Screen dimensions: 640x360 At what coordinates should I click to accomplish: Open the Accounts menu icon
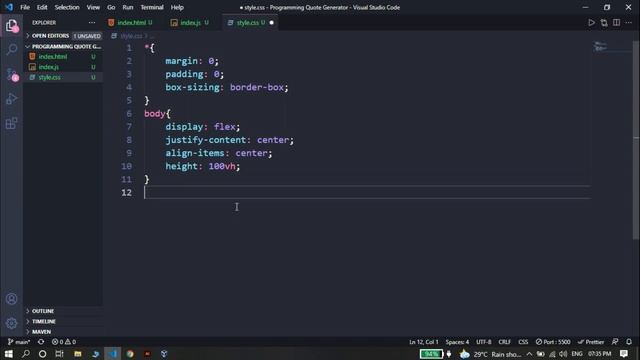11,299
